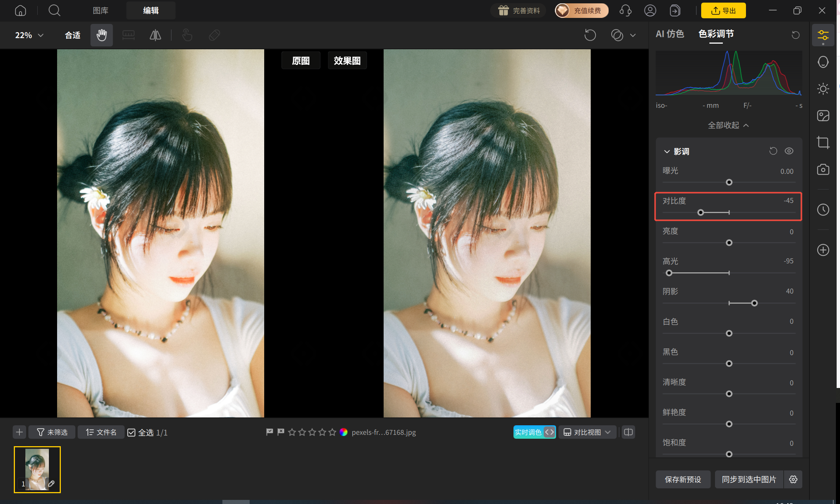This screenshot has height=504, width=840.
Task: Click the 导出 export button
Action: coord(723,10)
